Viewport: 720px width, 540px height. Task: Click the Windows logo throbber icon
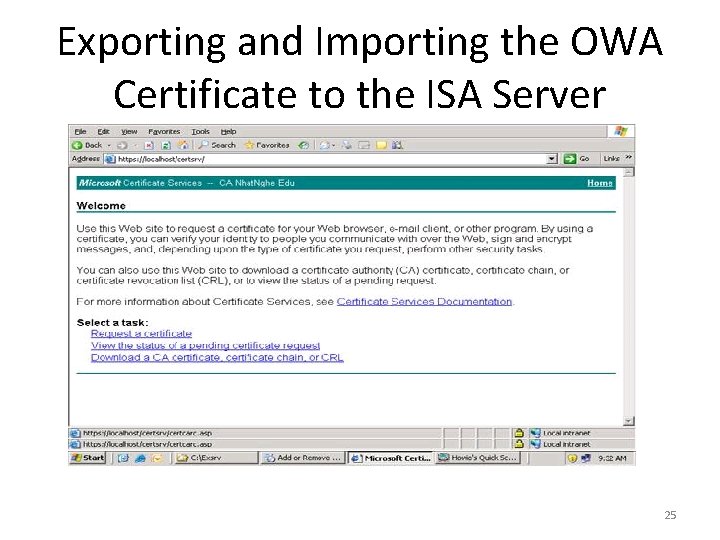pyautogui.click(x=621, y=131)
